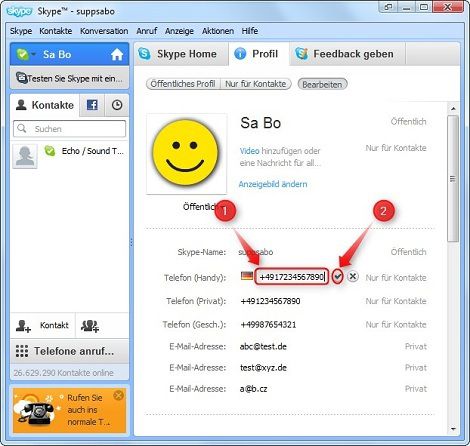Screen dimensions: 470x446
Task: Click the email test@xyz.de
Action: point(263,368)
